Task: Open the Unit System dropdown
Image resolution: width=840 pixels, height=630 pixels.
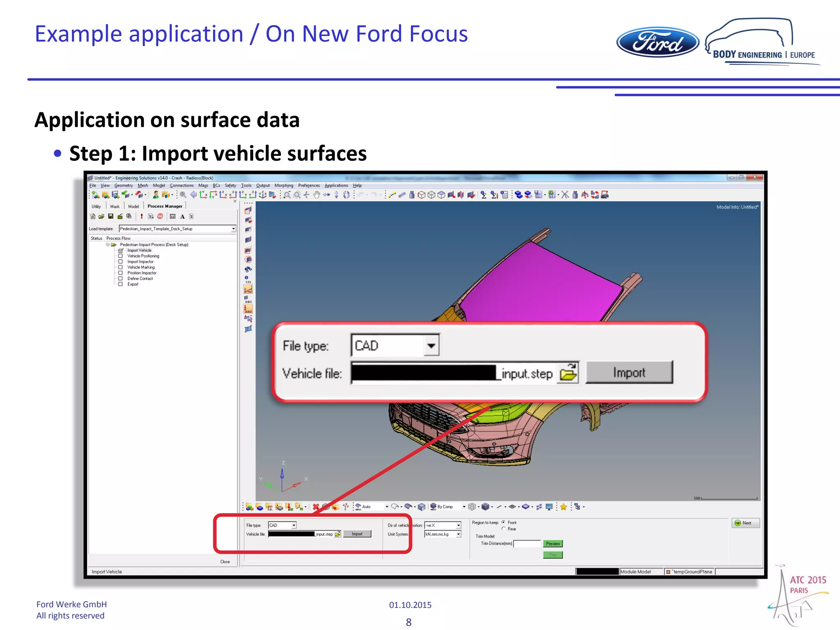Action: (x=458, y=534)
